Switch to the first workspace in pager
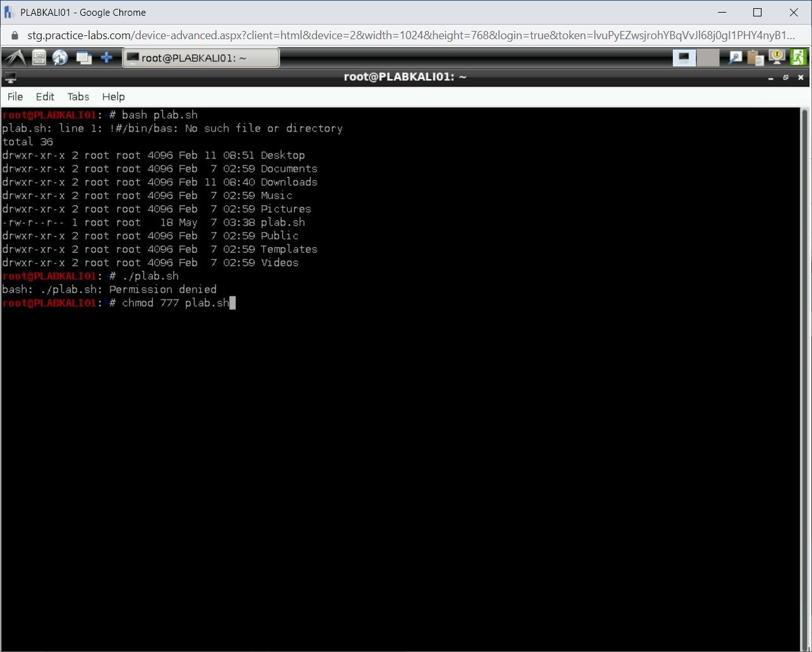 tap(684, 58)
